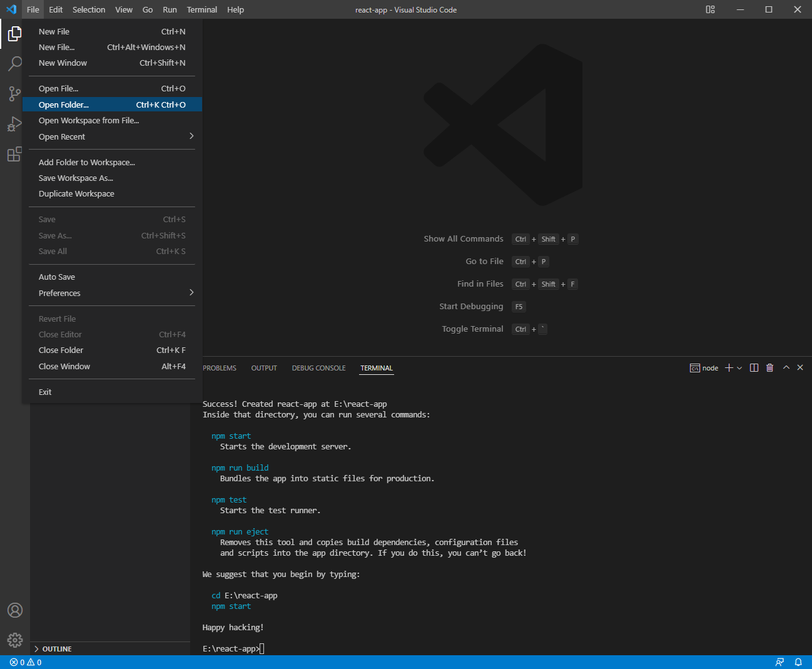Viewport: 812px width, 669px height.
Task: Choose Open Workspace from File...
Action: pos(113,120)
